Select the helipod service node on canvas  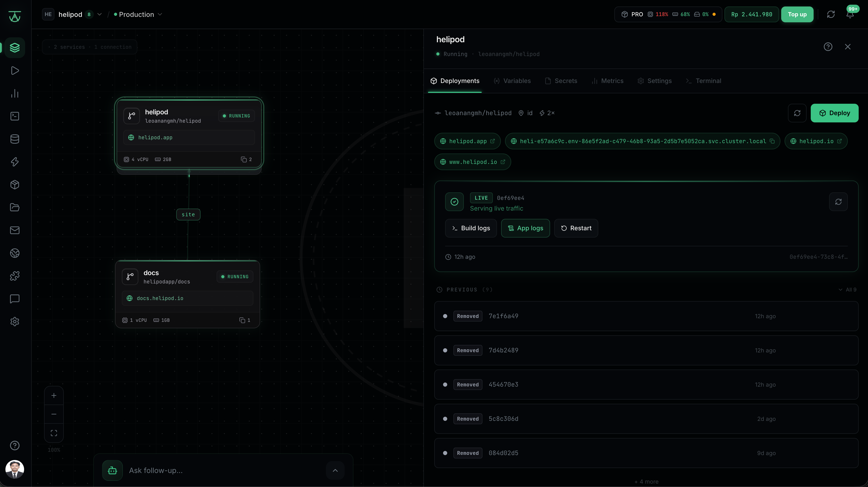click(x=189, y=134)
